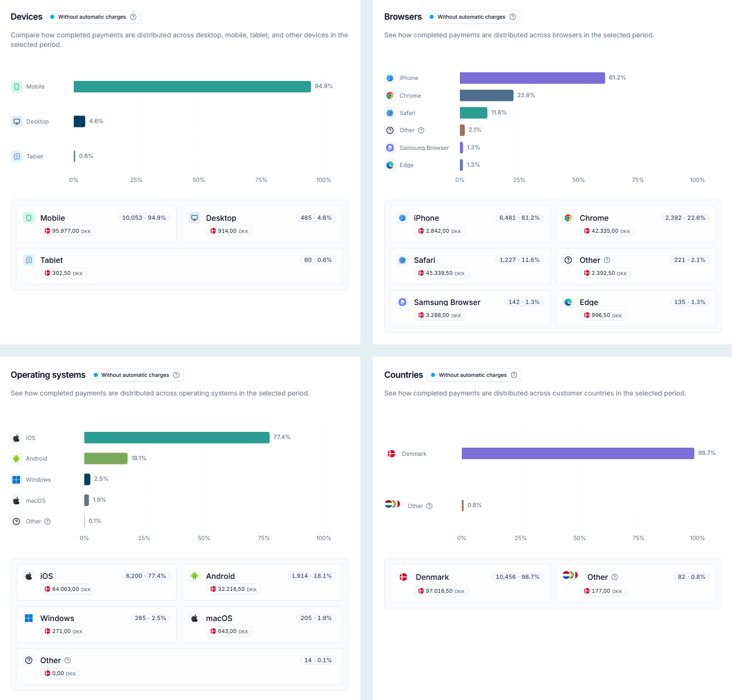Click help icon next to Other in Browsers chart
This screenshot has width=732, height=700.
(x=421, y=130)
